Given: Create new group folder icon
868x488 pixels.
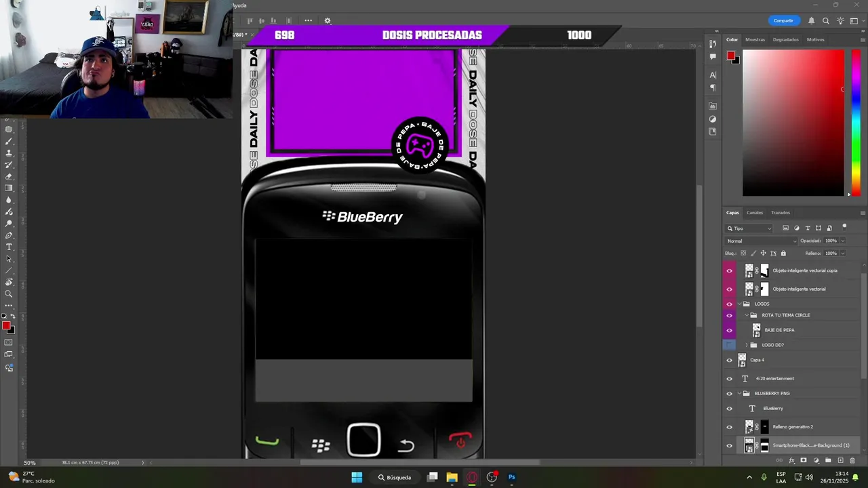Looking at the screenshot, I should point(828,461).
